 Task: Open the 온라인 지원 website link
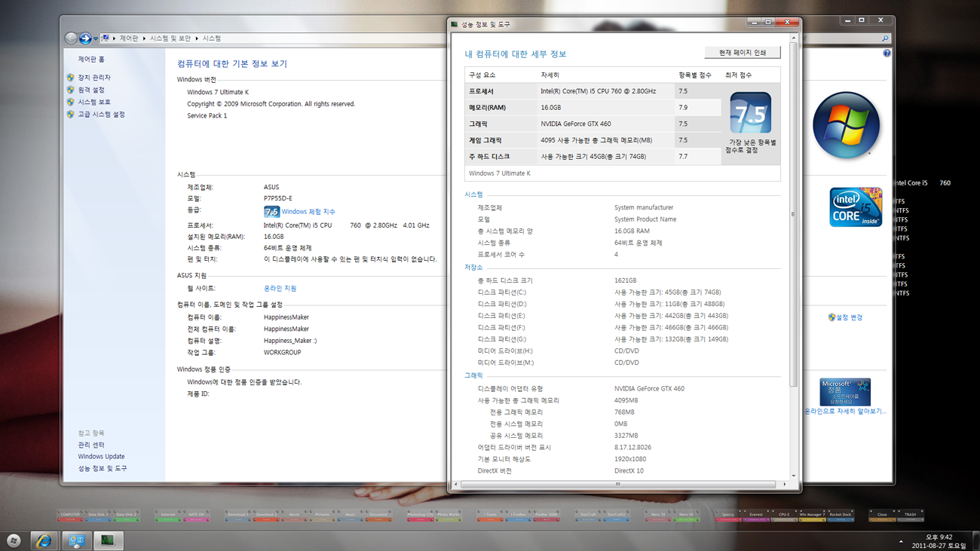[x=280, y=289]
